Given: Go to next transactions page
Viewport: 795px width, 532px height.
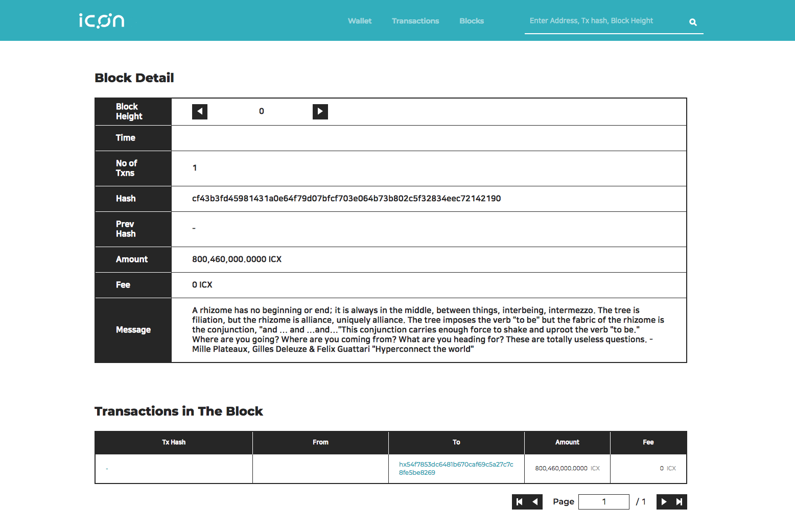Looking at the screenshot, I should pyautogui.click(x=664, y=502).
